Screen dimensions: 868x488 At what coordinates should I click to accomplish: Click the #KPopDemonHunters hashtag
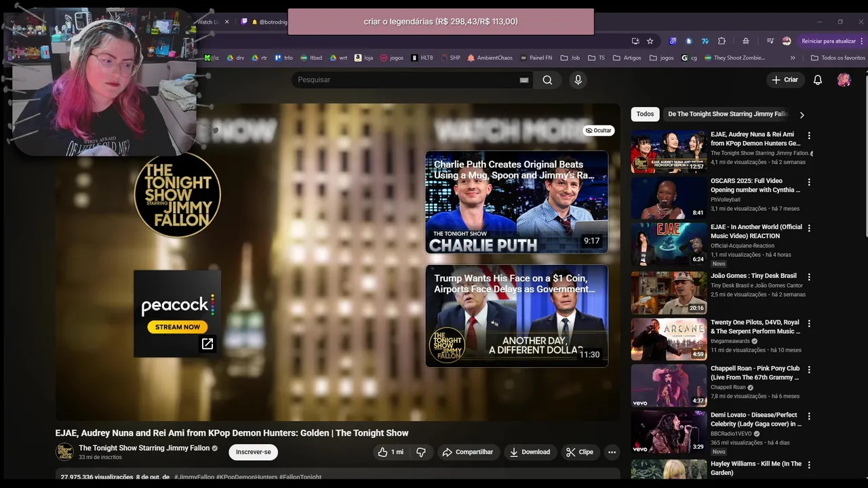(x=247, y=477)
